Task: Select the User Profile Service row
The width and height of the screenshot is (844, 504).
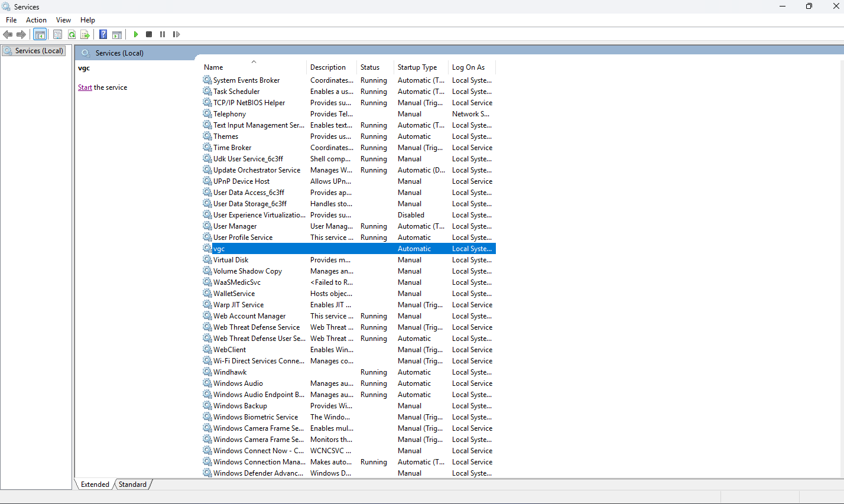Action: click(349, 238)
